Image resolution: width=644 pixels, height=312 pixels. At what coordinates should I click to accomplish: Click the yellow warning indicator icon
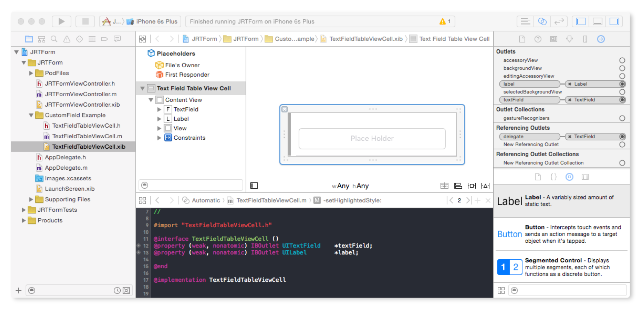coord(442,22)
